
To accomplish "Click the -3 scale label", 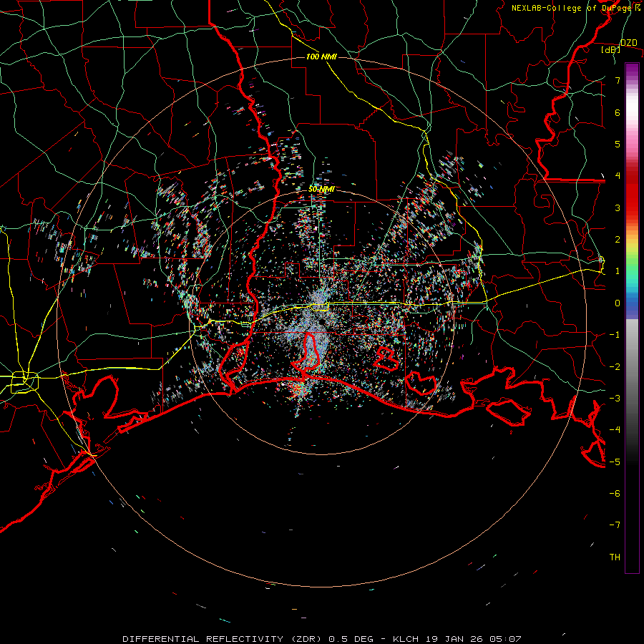I will click(x=615, y=399).
